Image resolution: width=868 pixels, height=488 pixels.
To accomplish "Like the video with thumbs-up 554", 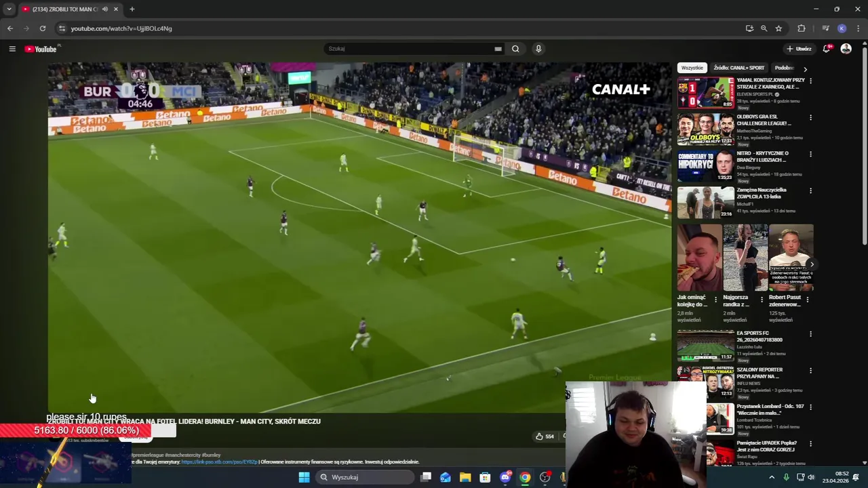I will [545, 436].
